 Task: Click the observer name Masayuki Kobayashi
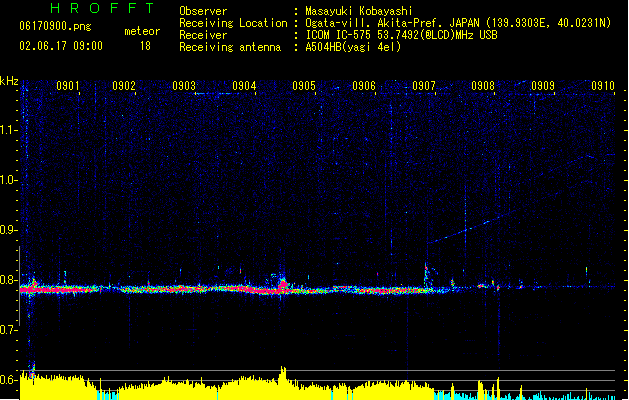pos(358,11)
